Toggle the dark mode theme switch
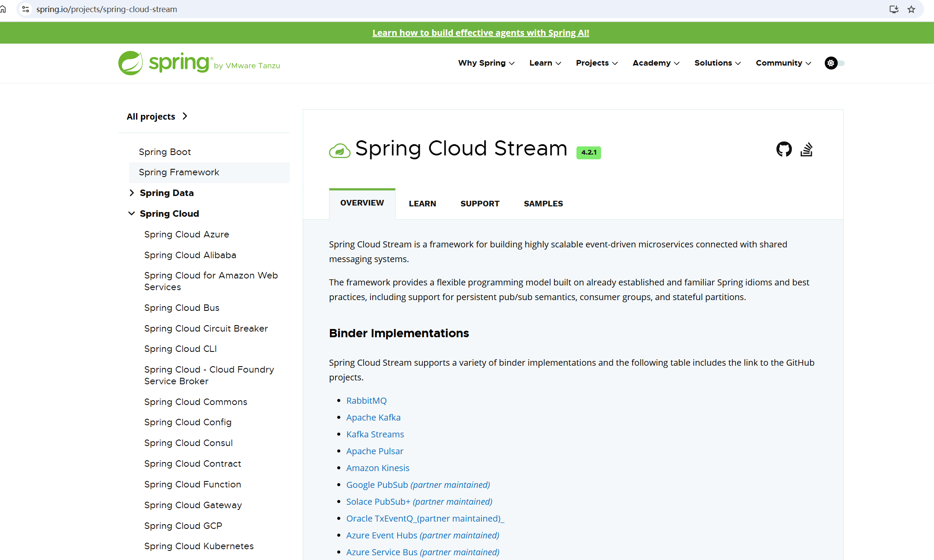 [x=835, y=63]
